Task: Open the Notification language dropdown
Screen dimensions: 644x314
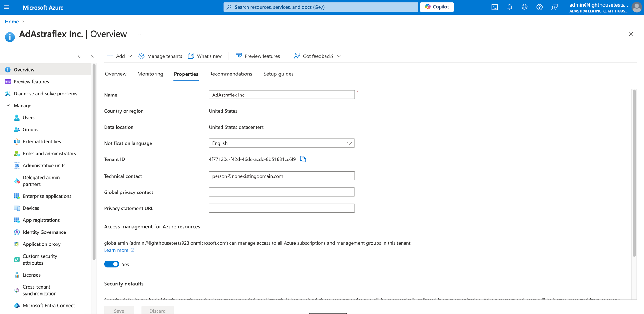Action: point(281,143)
